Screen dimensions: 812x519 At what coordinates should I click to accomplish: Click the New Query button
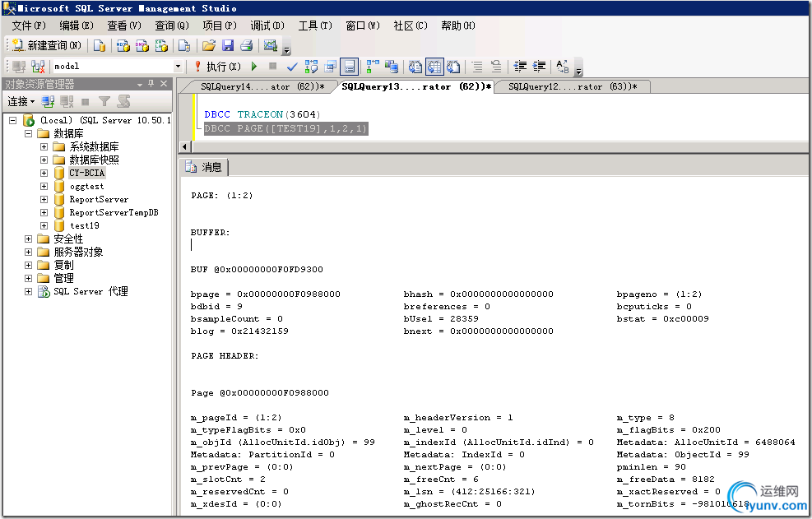[47, 45]
